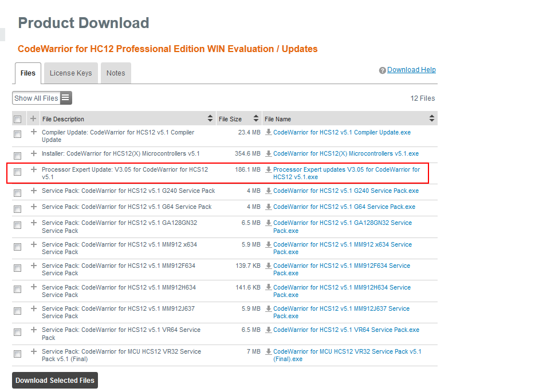Screen dimensions: 535x392
Task: Sort by File Name using sort arrows
Action: point(432,118)
